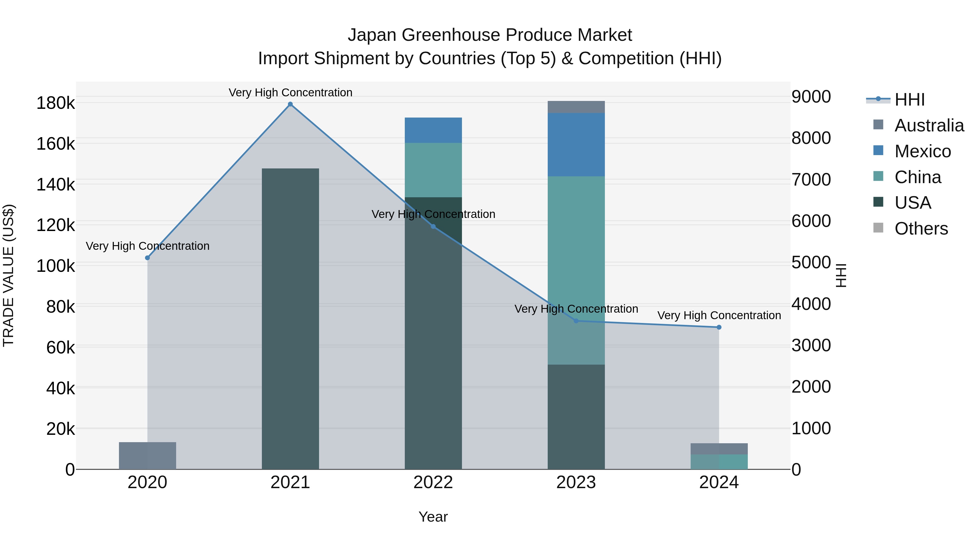980x551 pixels.
Task: Select the 2020 HHI data point
Action: [x=148, y=258]
